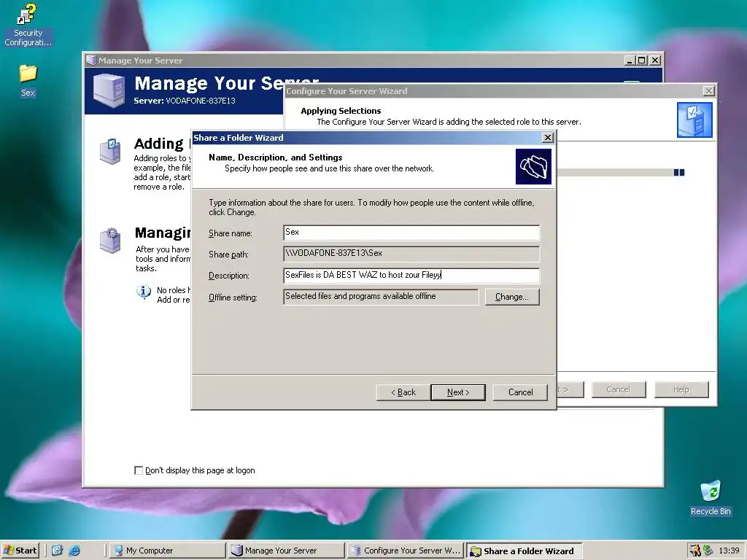Enable Don't display this page at logon
Viewport: 747px width, 560px height.
[x=139, y=470]
